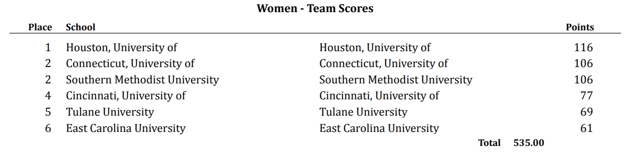Select first Houston, University of school entry

tap(121, 47)
